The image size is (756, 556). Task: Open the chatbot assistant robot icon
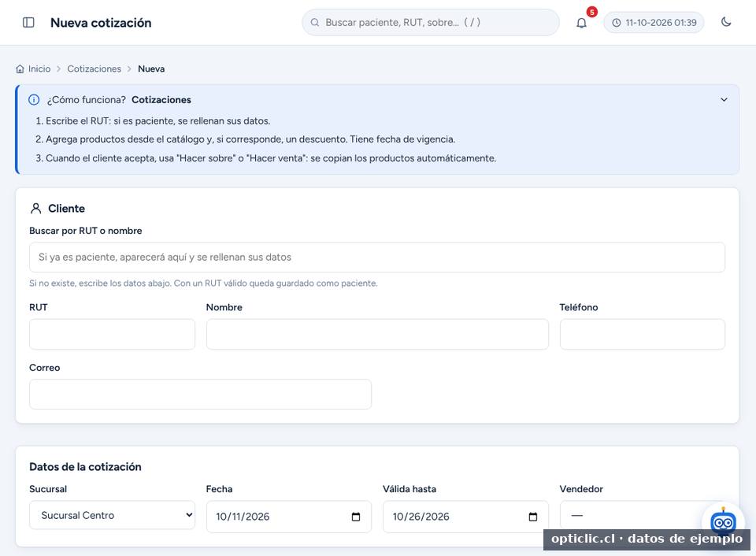[x=723, y=522]
